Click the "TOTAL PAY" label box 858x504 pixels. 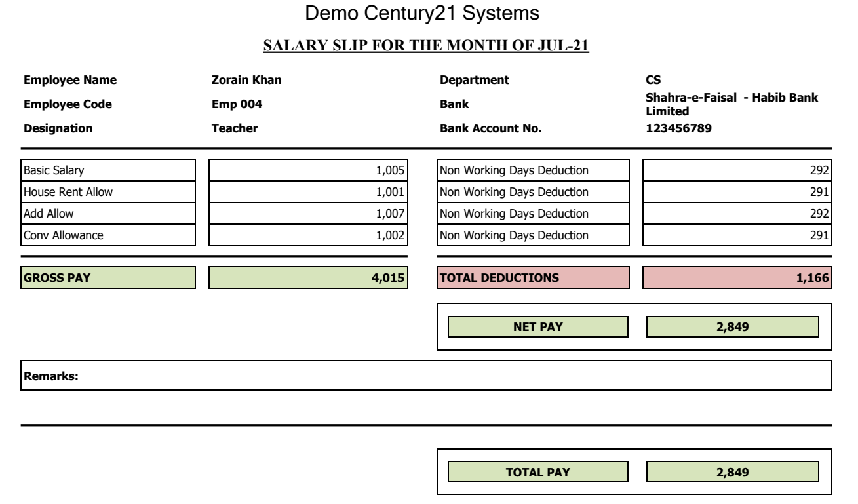pos(537,472)
